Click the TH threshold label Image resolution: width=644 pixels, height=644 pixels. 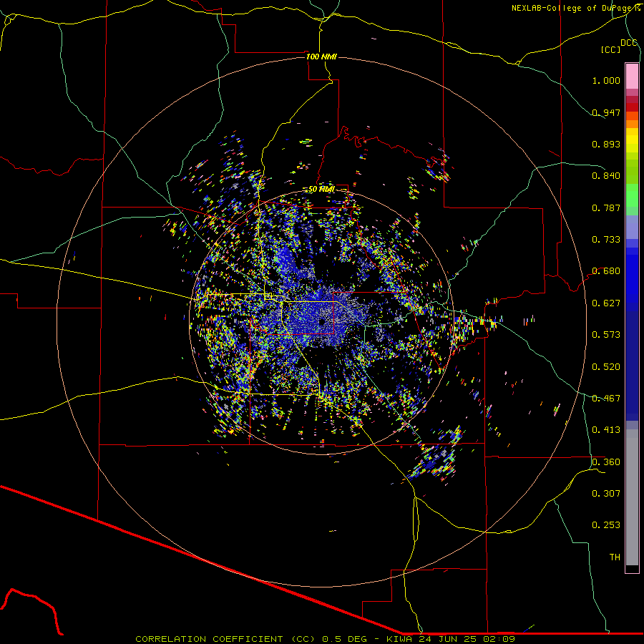[615, 557]
